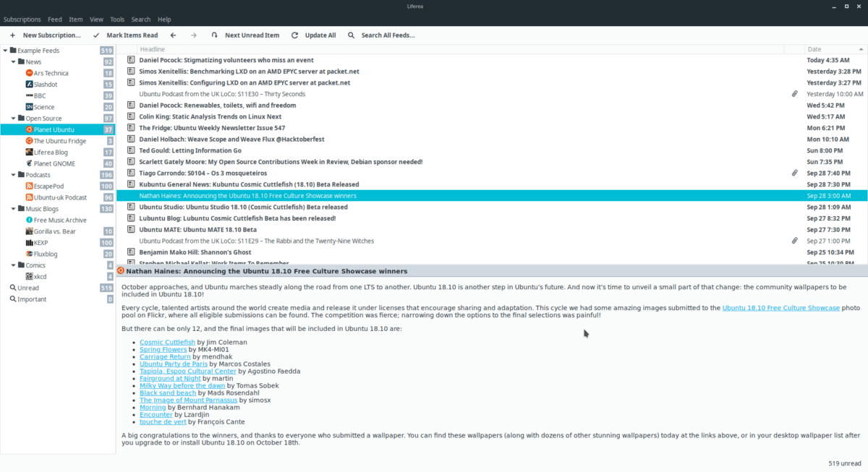The height and width of the screenshot is (472, 868).
Task: Click the Mark Items Read checkmark icon
Action: (95, 35)
